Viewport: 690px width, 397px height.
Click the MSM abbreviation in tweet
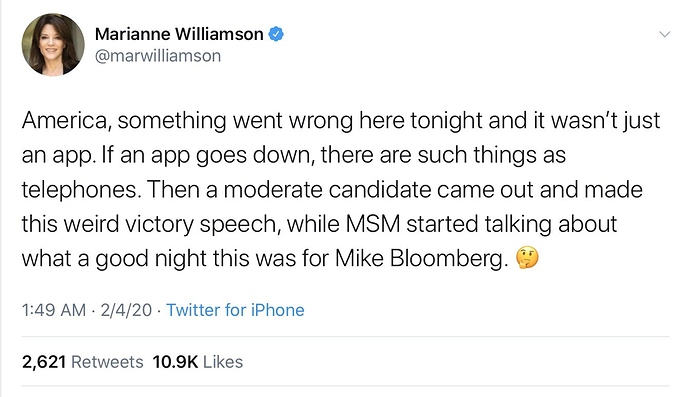pos(373,224)
